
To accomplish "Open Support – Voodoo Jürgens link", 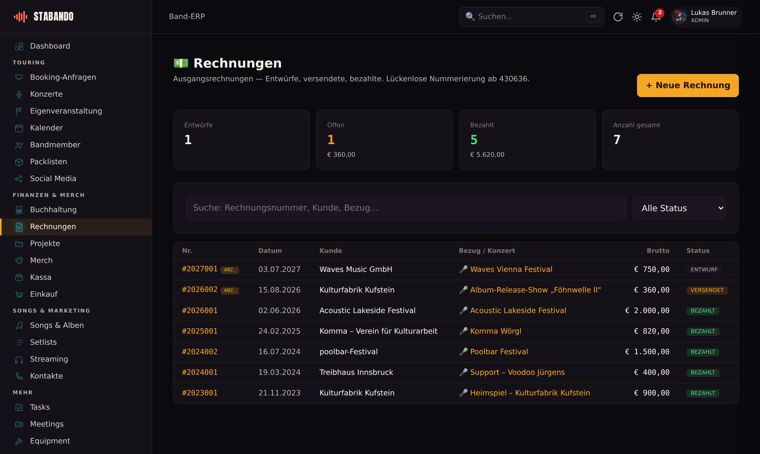I will (x=517, y=373).
